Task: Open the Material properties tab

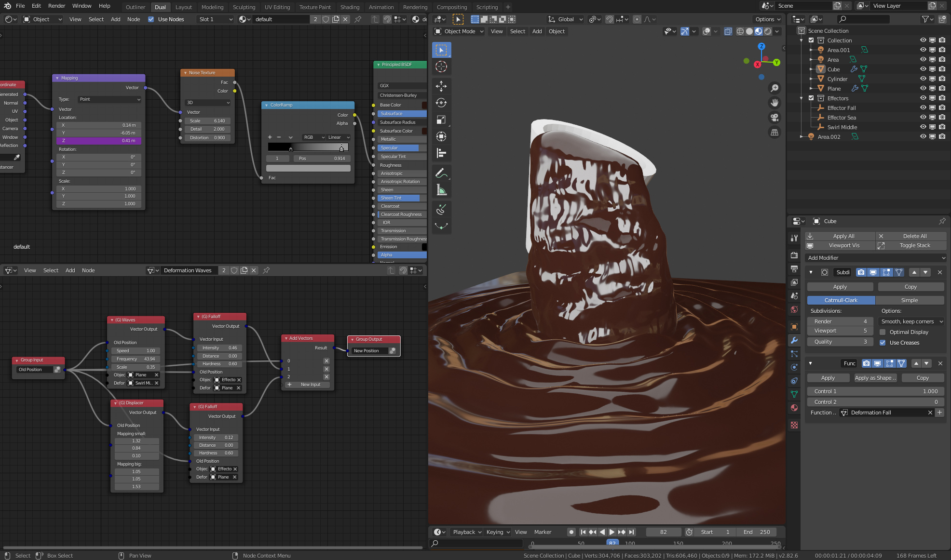Action: click(x=794, y=408)
